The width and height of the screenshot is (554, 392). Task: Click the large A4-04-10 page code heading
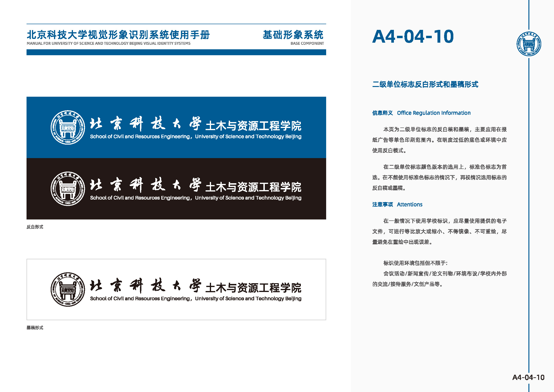point(413,36)
